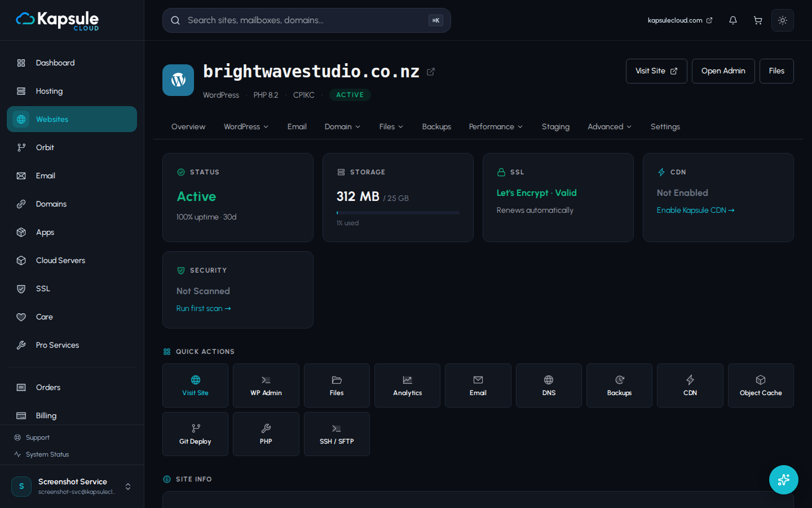Click the Visit Site quick action tile

pyautogui.click(x=195, y=386)
